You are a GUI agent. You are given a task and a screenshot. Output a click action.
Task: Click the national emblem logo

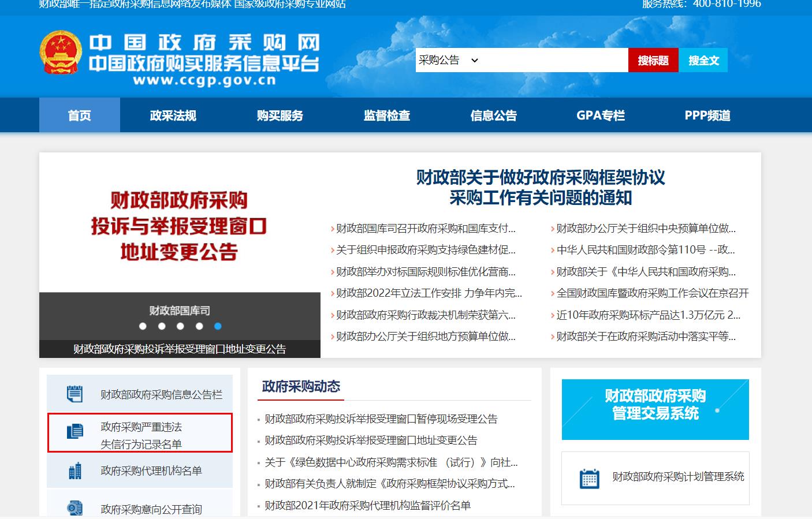(59, 51)
